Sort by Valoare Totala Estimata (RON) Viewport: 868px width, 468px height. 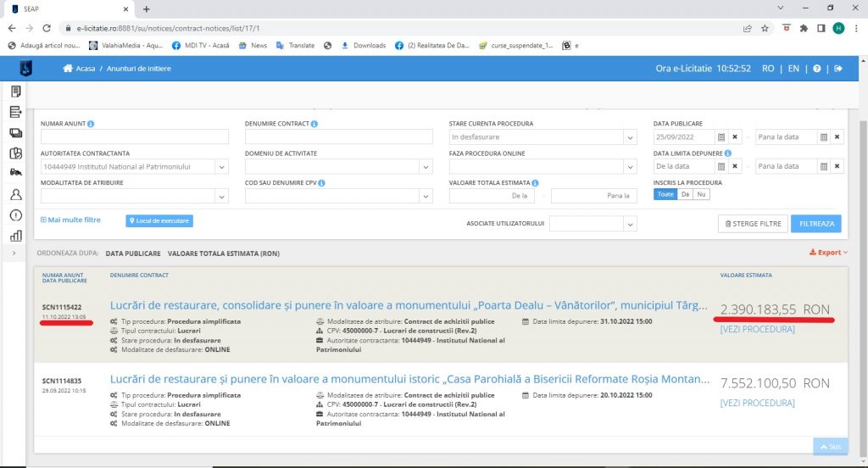pyautogui.click(x=224, y=253)
